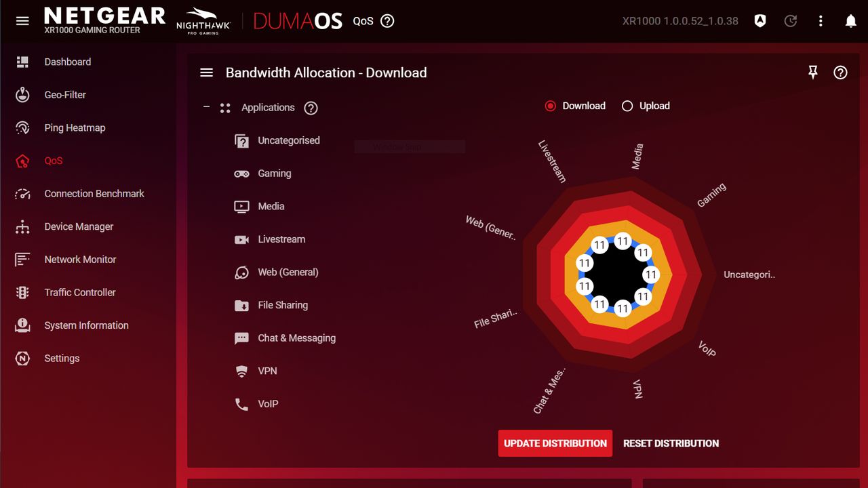Click Reset Distribution
868x488 pixels.
point(671,443)
